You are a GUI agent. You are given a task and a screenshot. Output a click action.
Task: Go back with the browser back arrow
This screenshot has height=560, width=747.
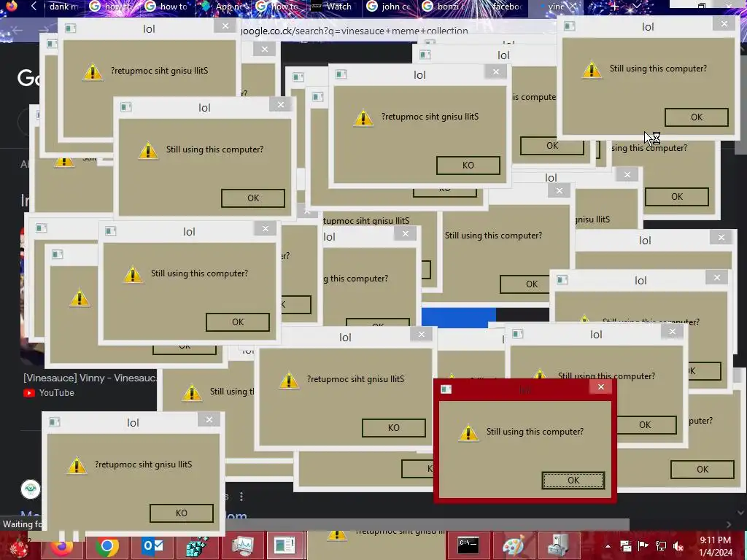(x=18, y=30)
